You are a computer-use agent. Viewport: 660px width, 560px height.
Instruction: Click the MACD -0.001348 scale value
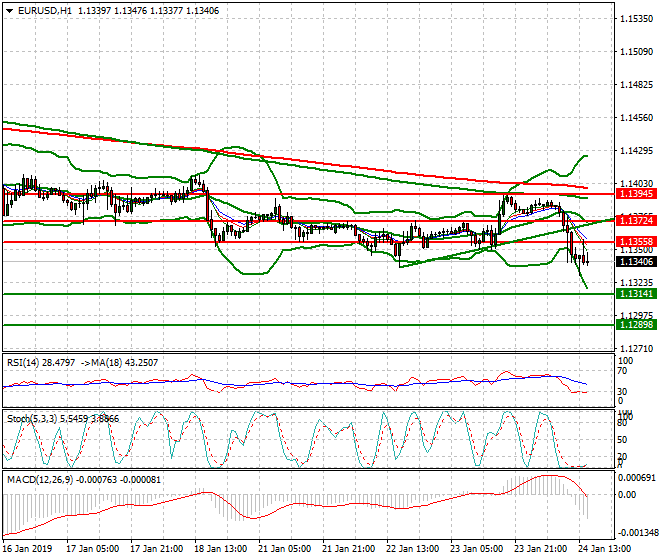[637, 533]
